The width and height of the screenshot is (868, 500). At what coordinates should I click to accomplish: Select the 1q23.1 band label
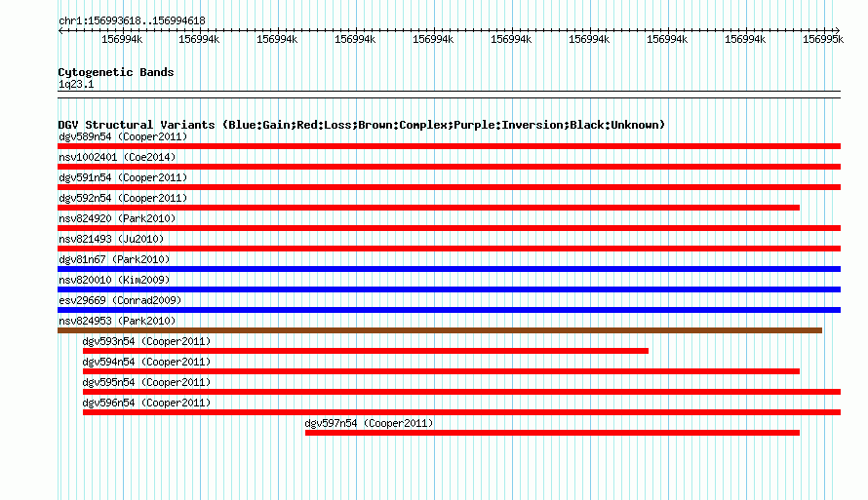click(76, 84)
